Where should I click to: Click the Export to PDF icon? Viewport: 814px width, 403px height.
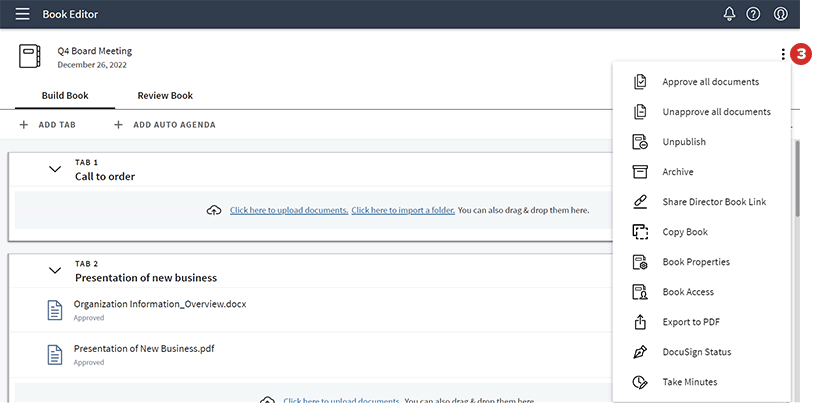point(640,322)
